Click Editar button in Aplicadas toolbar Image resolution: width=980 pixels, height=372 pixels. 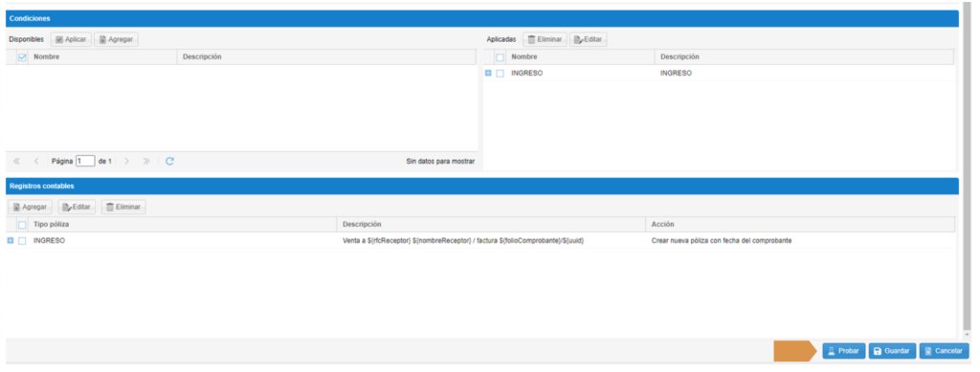(x=589, y=39)
